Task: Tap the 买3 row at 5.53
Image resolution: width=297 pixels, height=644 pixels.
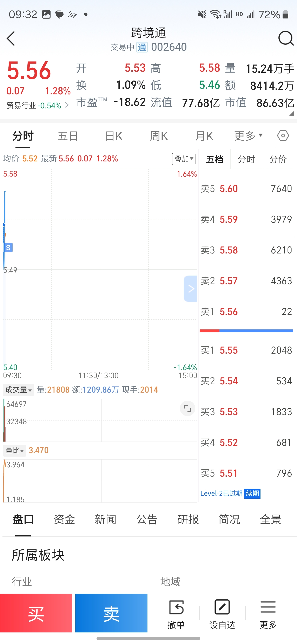Action: (x=246, y=412)
